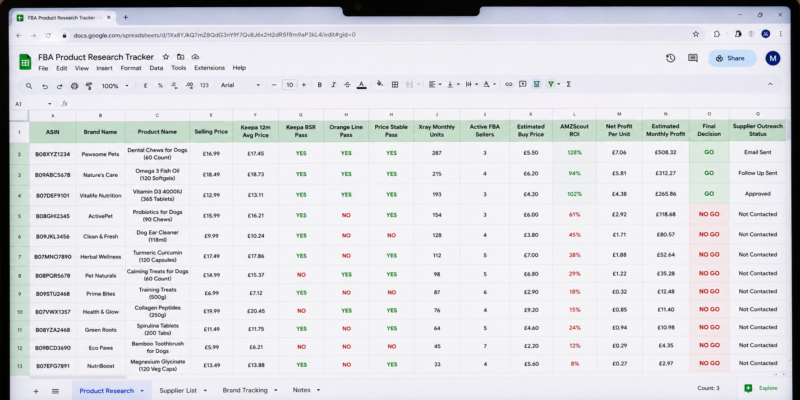Collapse the toolbar with chevron

pos(770,84)
